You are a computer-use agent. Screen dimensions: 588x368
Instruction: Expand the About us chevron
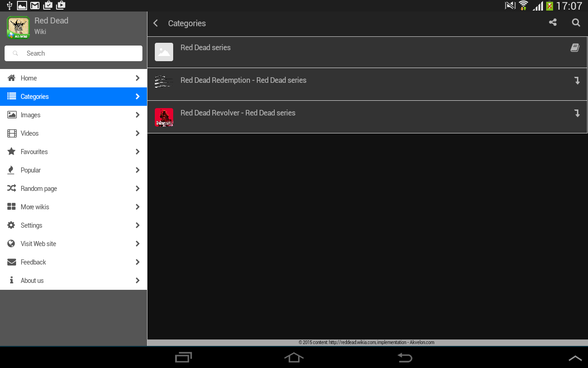137,281
